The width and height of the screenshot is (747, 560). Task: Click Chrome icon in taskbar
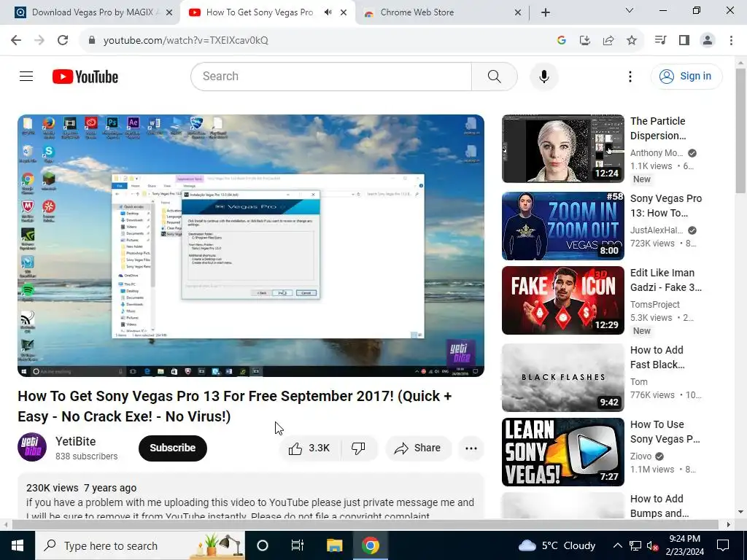pos(370,545)
